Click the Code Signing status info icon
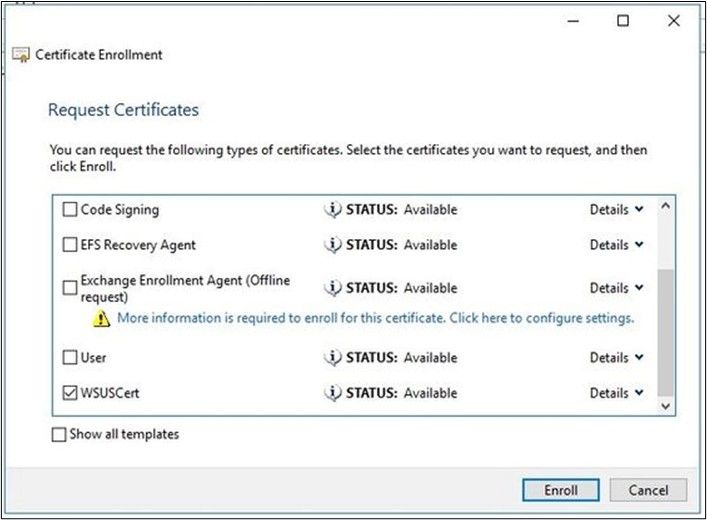The image size is (707, 520). point(333,210)
